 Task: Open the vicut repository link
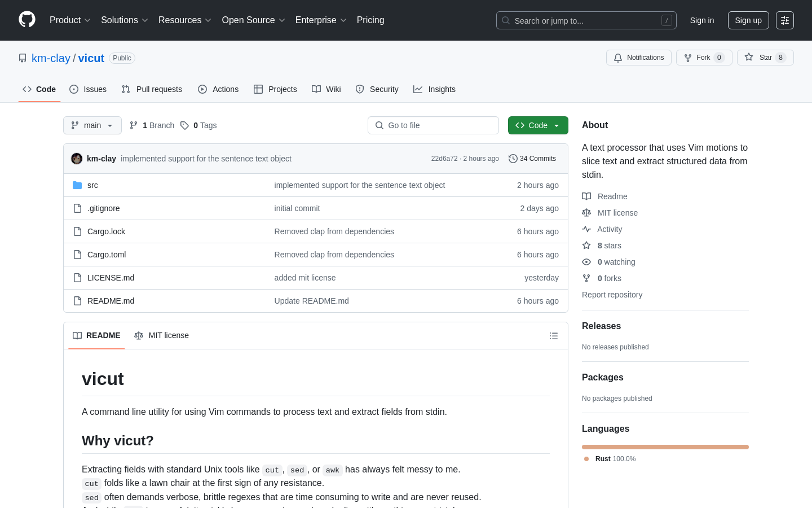91,58
